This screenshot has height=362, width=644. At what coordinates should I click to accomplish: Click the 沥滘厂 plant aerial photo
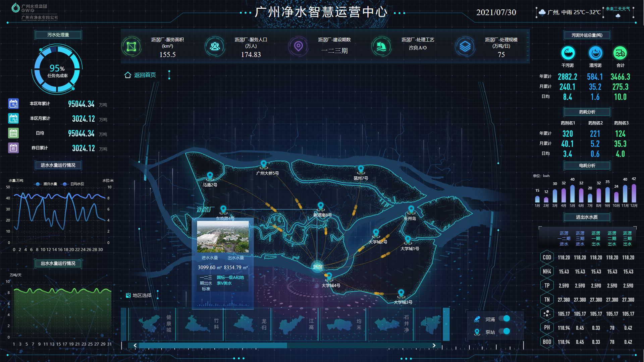coord(223,237)
